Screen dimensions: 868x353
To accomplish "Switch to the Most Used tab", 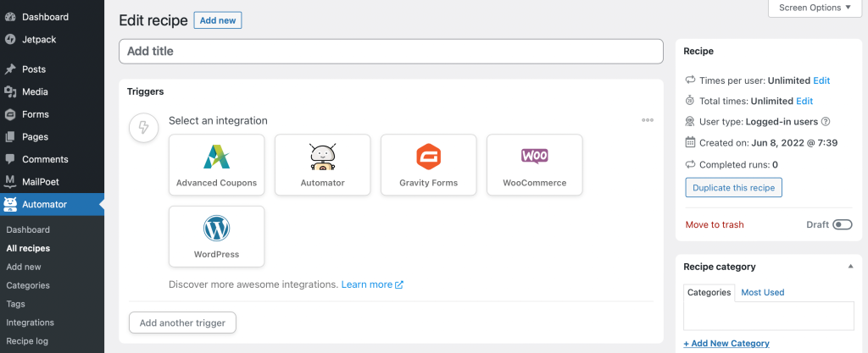I will pyautogui.click(x=762, y=293).
